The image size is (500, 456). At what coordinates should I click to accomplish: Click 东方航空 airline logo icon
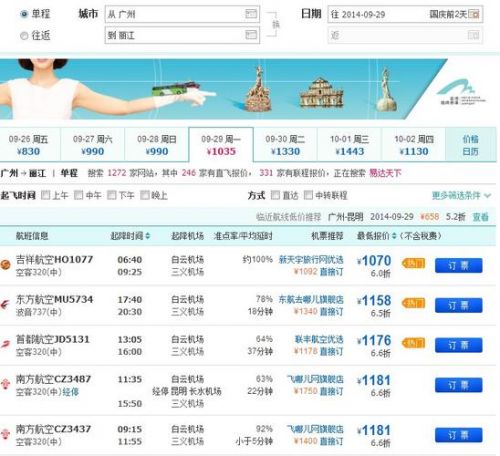pos(5,305)
